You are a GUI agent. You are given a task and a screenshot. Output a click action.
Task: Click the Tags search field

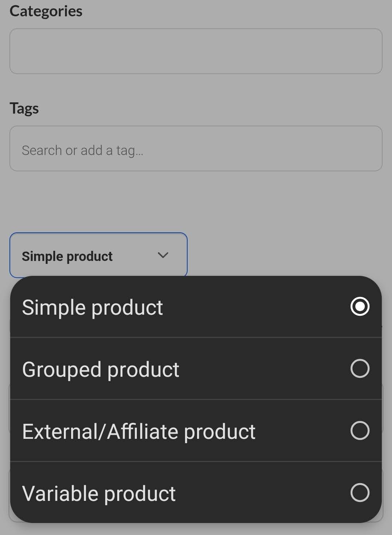tap(254, 148)
